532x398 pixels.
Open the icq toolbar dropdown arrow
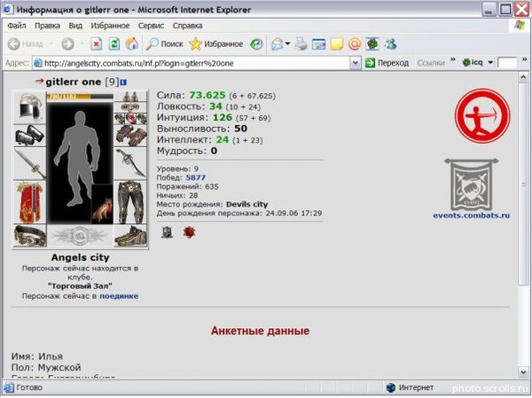pyautogui.click(x=490, y=63)
